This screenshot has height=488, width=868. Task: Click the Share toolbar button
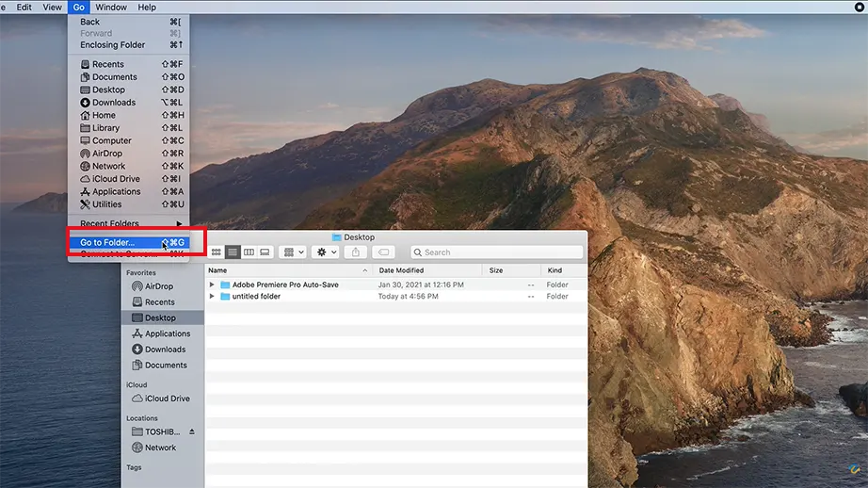point(356,252)
